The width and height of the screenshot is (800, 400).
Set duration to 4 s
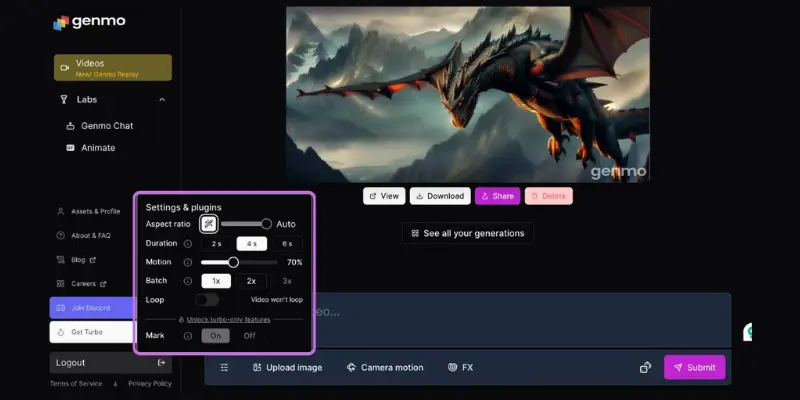[252, 244]
